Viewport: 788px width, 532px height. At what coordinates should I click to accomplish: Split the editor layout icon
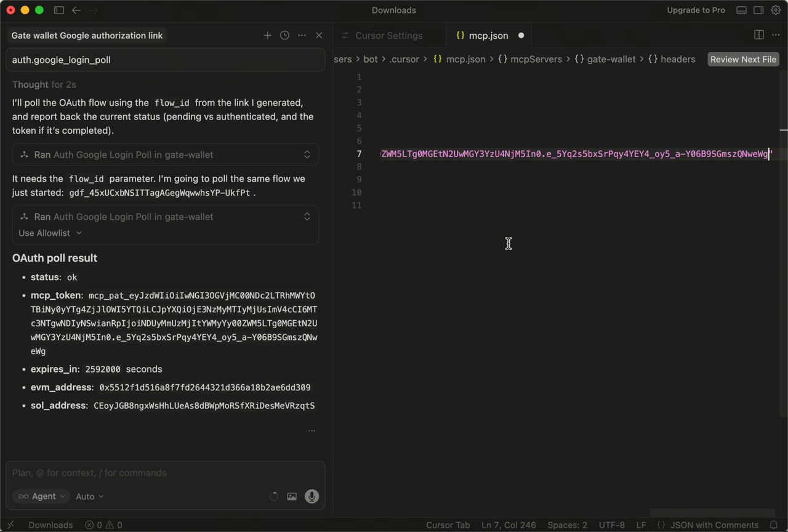pos(759,35)
